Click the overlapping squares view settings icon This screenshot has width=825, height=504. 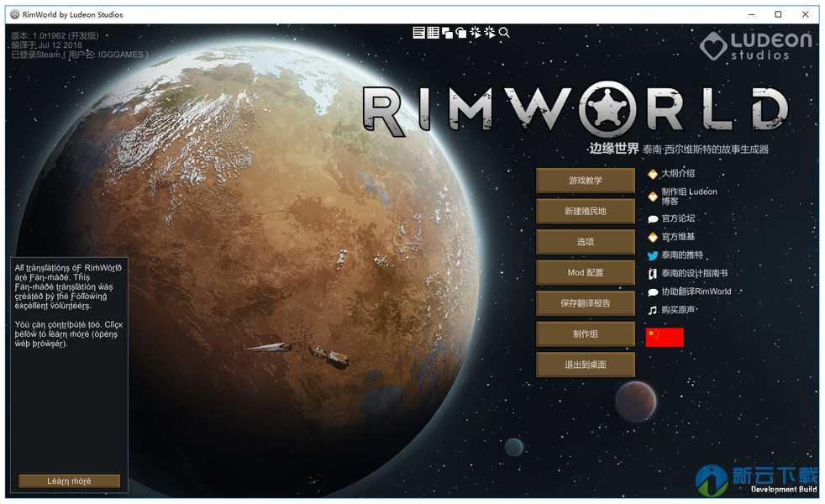click(447, 33)
